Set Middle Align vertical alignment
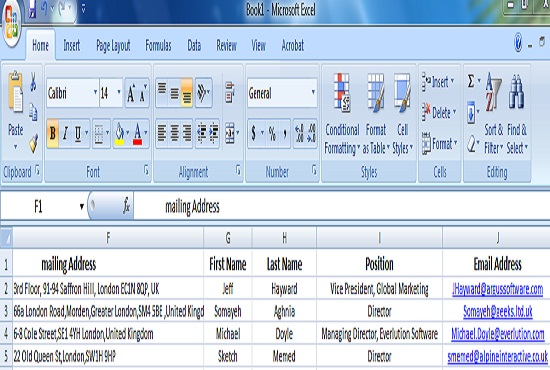The image size is (550, 370). pyautogui.click(x=174, y=93)
